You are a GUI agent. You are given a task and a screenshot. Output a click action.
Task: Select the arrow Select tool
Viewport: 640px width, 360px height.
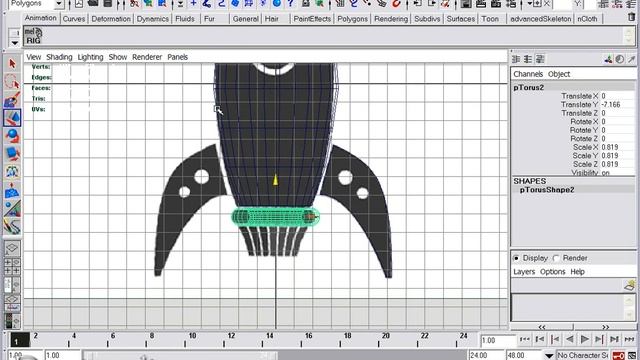point(12,64)
